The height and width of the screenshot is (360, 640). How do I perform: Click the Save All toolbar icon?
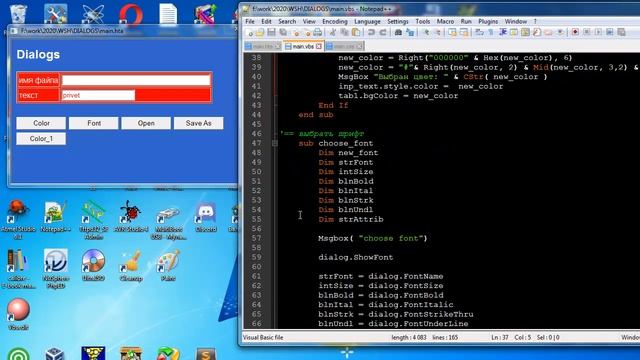click(x=283, y=32)
